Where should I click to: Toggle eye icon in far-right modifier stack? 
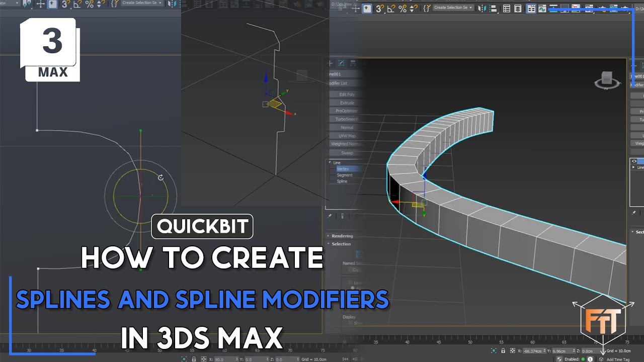(x=634, y=161)
